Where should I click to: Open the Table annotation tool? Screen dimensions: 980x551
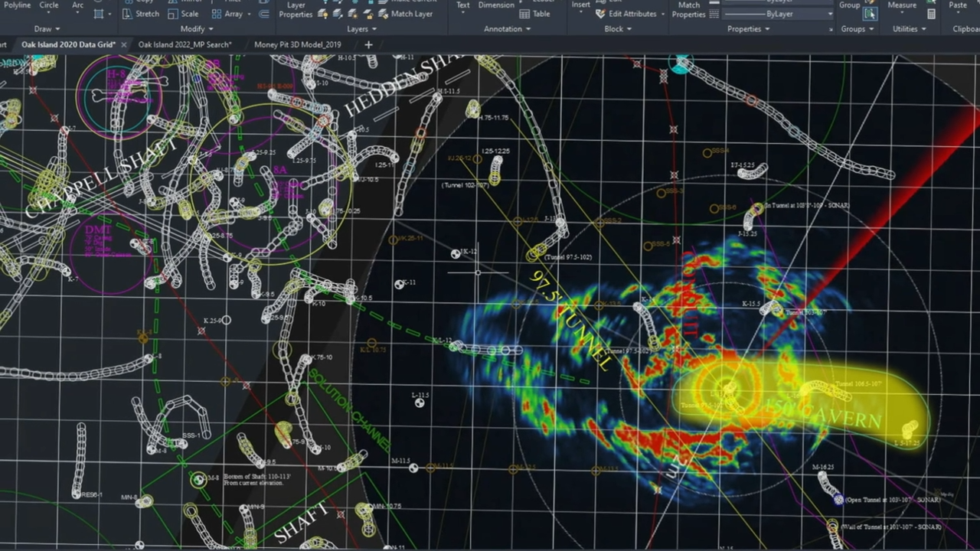[534, 14]
